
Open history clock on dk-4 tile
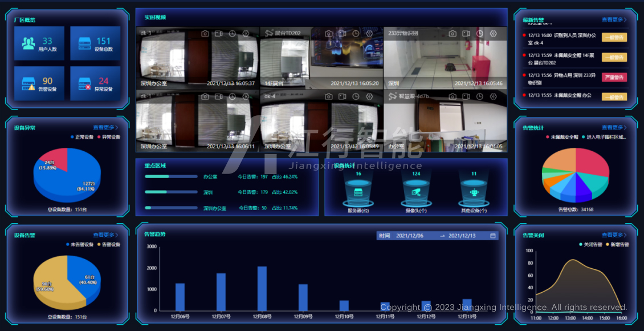356,96
